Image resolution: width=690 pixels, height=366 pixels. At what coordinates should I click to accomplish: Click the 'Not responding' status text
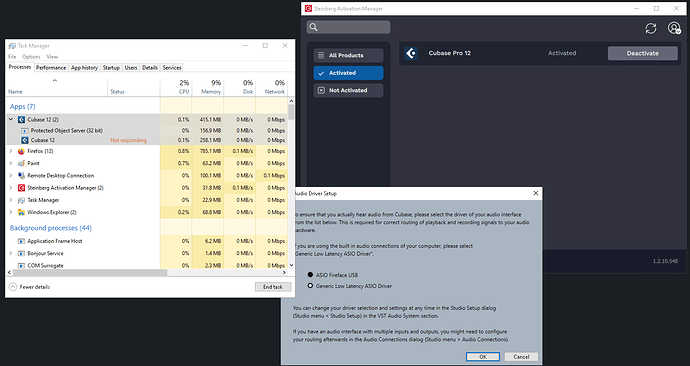(x=128, y=140)
